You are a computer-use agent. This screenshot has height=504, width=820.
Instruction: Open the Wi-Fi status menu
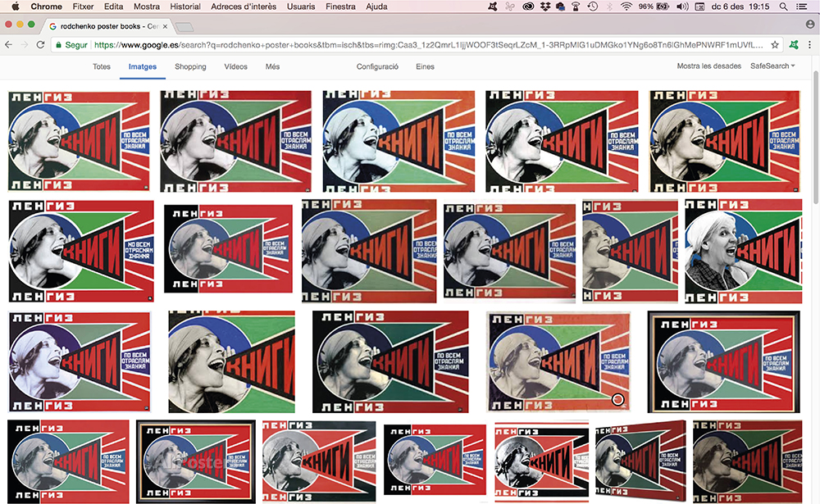tap(626, 7)
